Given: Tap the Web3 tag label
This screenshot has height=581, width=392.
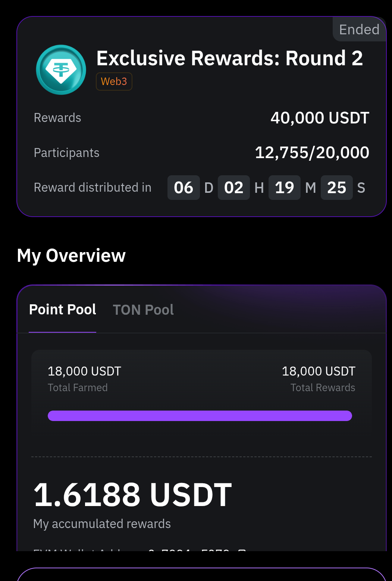Looking at the screenshot, I should [x=114, y=81].
